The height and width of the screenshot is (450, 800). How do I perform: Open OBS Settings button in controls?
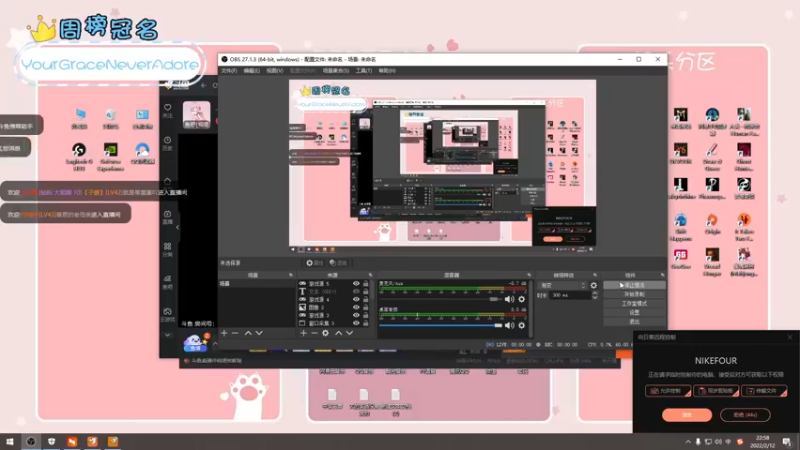[x=634, y=312]
